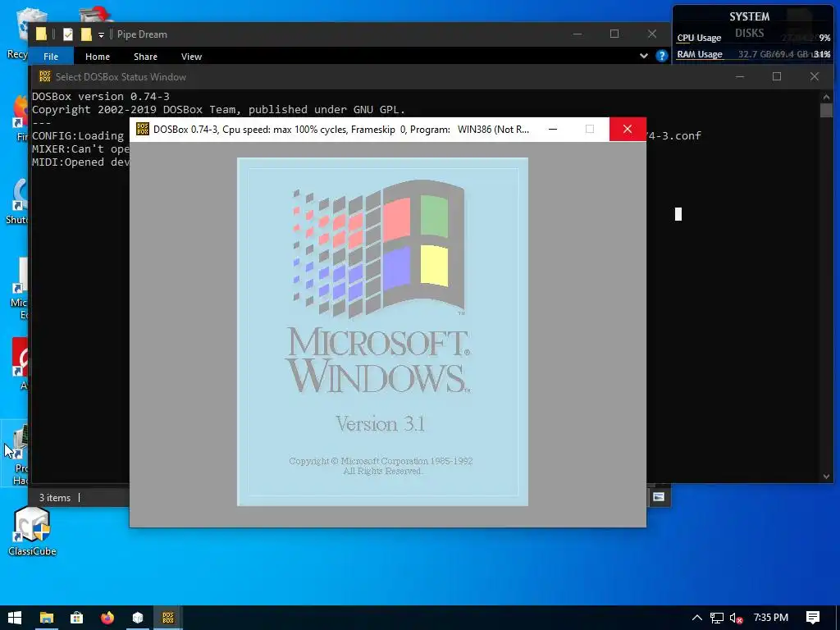
Task: Click the Copyright 2002-2019 DOSBox Team line
Action: point(218,109)
